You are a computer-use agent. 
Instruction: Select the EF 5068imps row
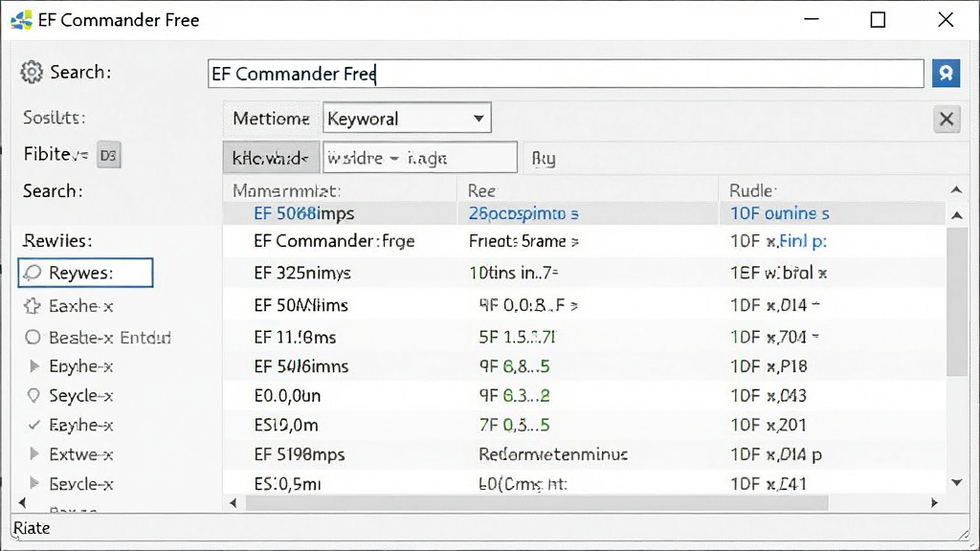(584, 213)
